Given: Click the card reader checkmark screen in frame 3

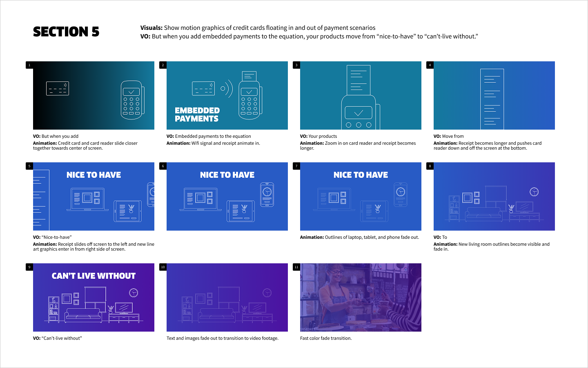Looking at the screenshot, I should [359, 112].
